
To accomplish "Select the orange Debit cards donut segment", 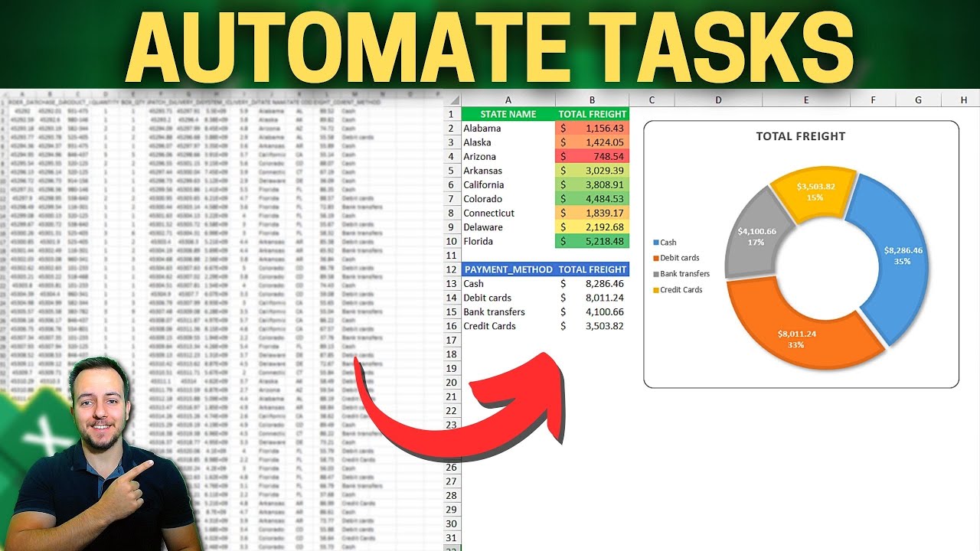I will 796,337.
